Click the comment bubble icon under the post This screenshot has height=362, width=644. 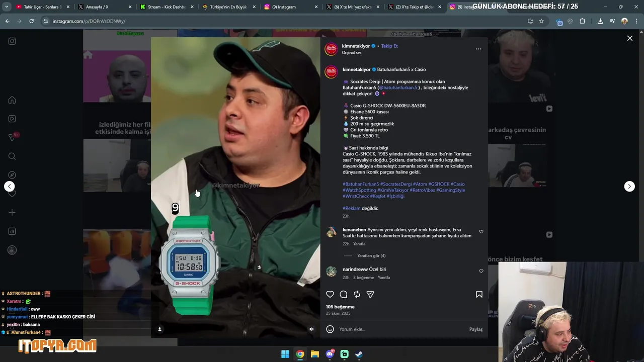(344, 294)
